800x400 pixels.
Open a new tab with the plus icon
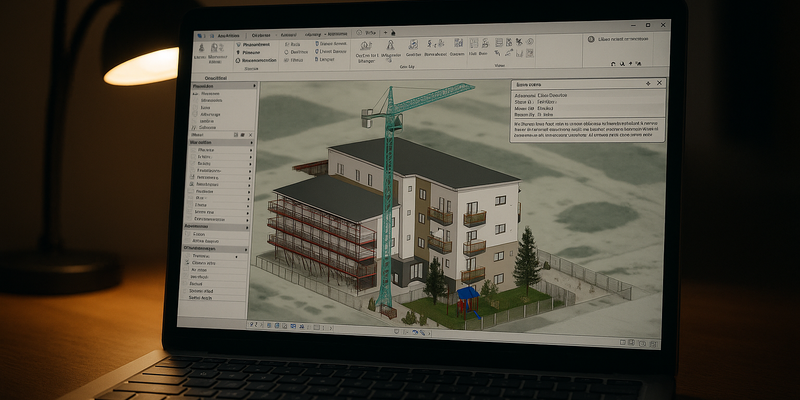click(386, 33)
